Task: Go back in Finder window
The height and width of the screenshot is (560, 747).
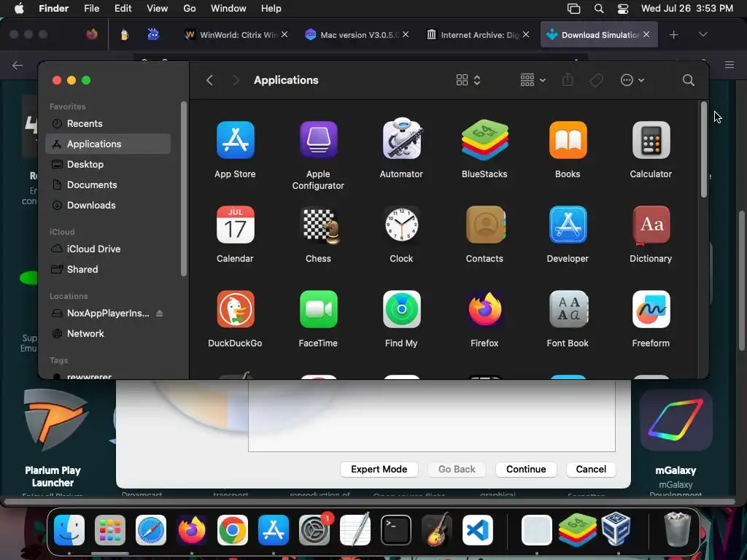Action: [209, 80]
